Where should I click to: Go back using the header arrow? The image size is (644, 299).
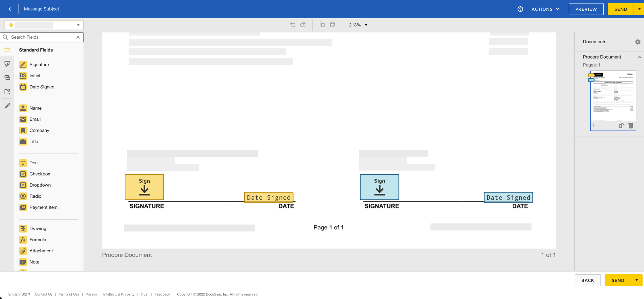pyautogui.click(x=10, y=9)
